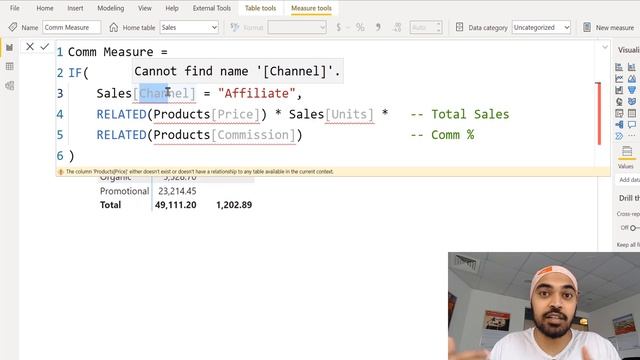Viewport: 640px width, 360px height.
Task: Toggle thousands separator comma icon
Action: [x=378, y=27]
